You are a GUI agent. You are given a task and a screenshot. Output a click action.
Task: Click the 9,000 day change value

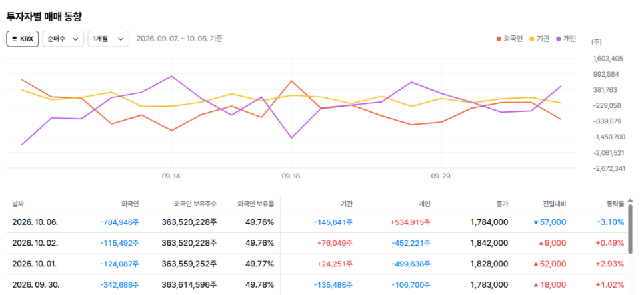[x=556, y=243]
